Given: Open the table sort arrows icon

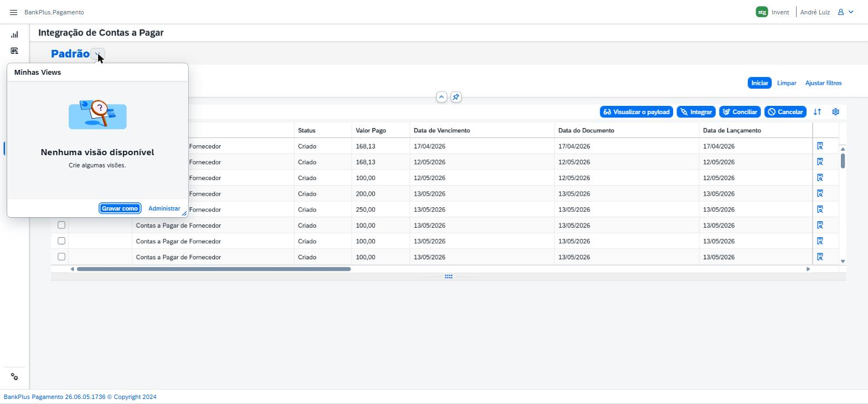Looking at the screenshot, I should tap(817, 112).
